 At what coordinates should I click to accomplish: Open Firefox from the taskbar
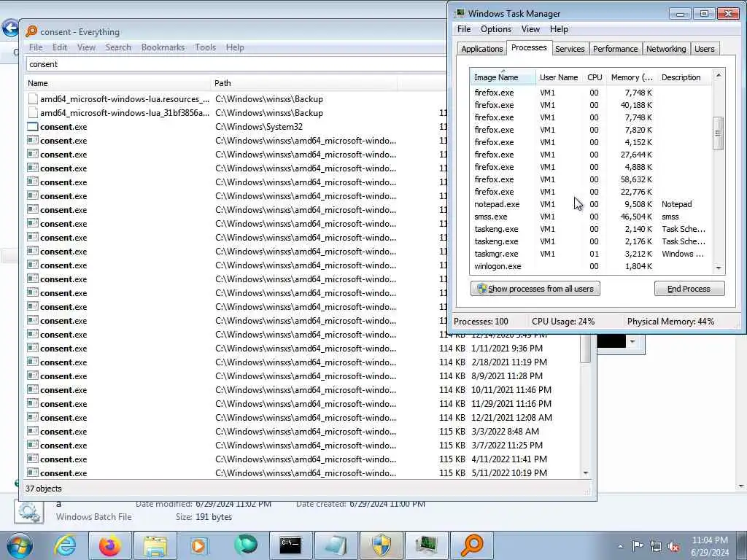tap(109, 545)
